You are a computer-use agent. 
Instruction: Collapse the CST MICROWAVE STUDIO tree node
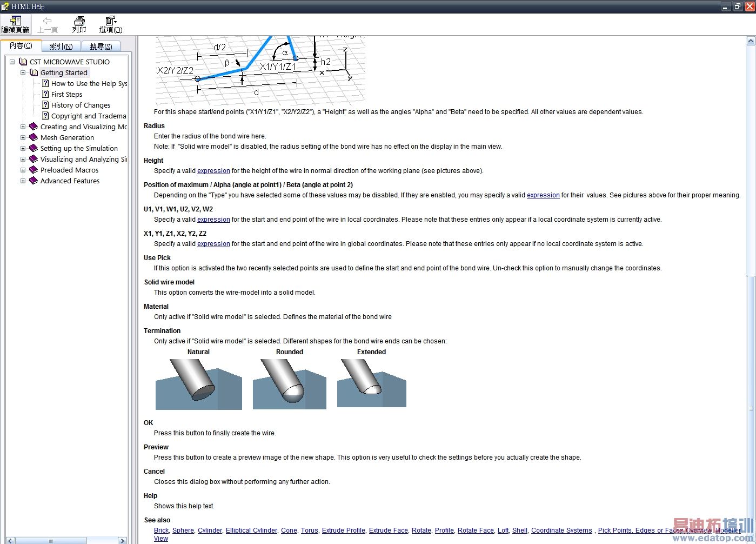pyautogui.click(x=12, y=62)
